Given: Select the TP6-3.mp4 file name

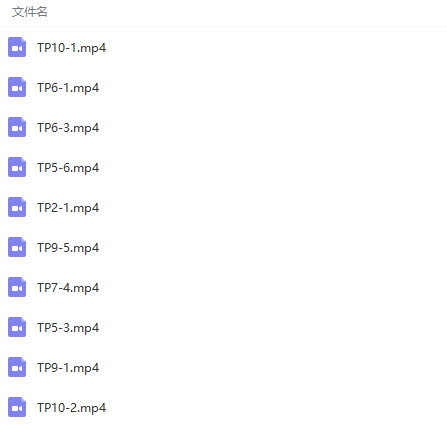Looking at the screenshot, I should [68, 128].
